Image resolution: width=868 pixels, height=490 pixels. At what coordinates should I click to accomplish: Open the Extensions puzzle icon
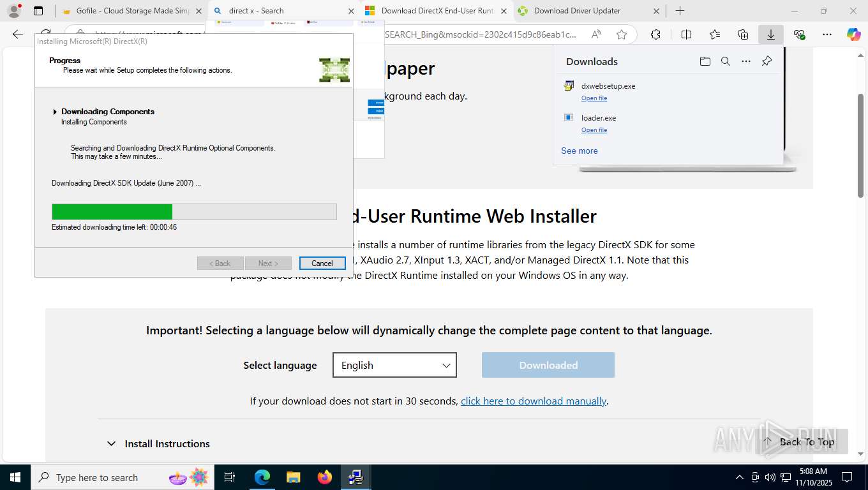pyautogui.click(x=655, y=34)
